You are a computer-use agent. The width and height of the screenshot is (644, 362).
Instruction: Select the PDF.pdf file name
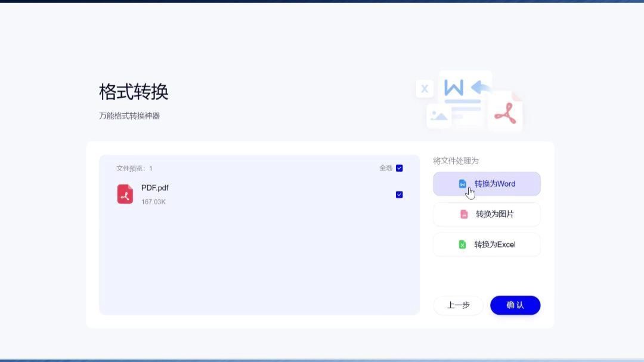click(155, 188)
